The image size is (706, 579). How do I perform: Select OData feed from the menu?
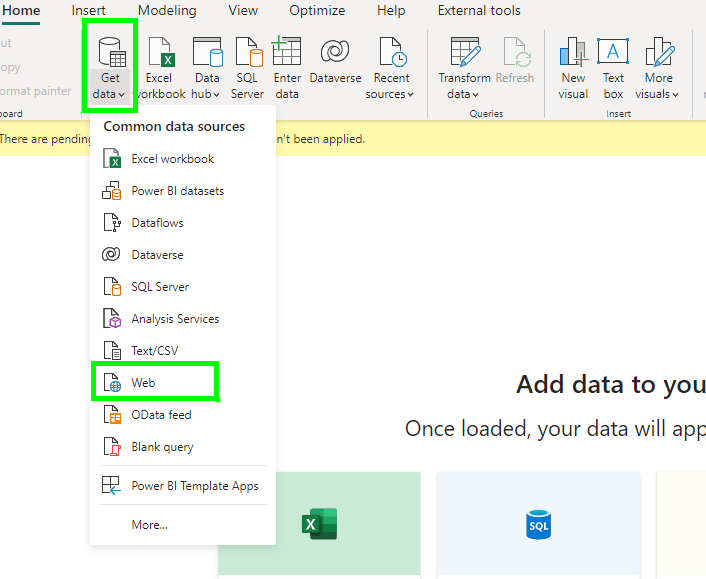183,415
